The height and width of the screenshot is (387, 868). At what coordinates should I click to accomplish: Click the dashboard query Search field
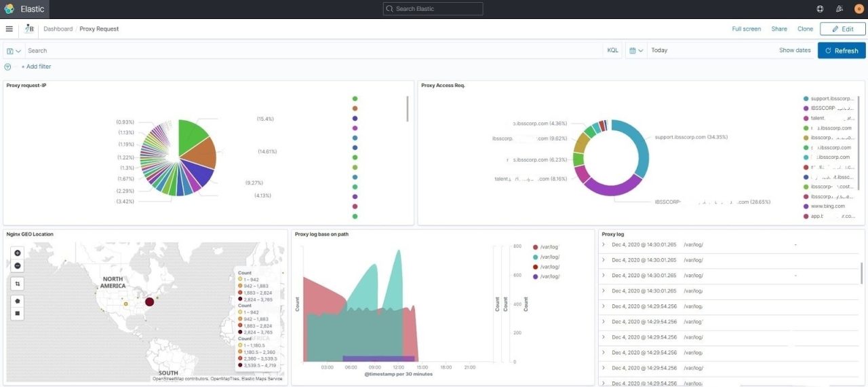(x=313, y=50)
